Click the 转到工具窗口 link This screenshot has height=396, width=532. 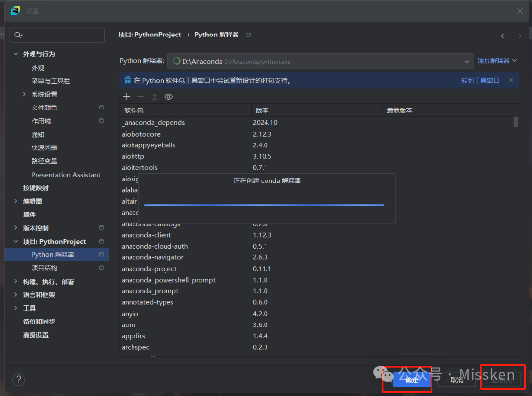point(480,80)
